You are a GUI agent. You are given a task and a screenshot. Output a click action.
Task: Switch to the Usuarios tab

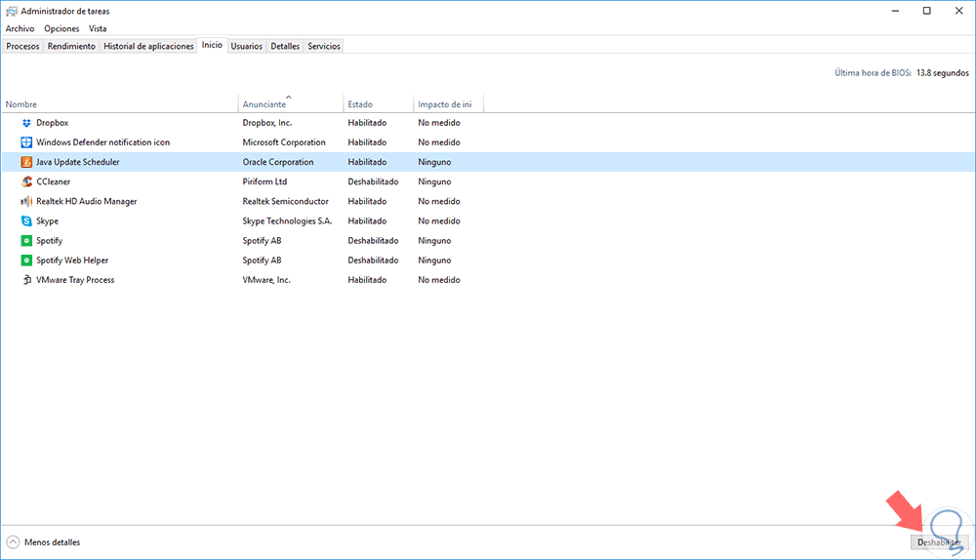click(247, 46)
